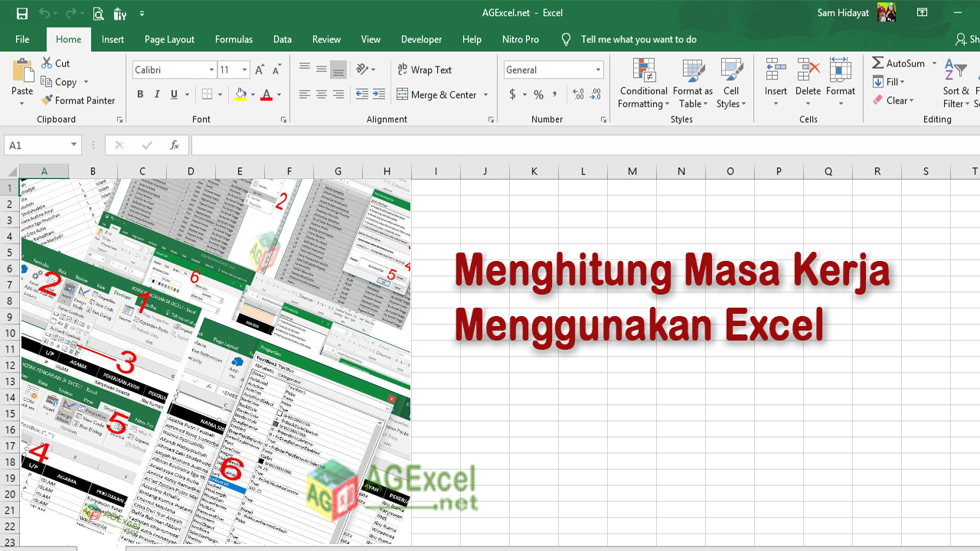Align text to top
The height and width of the screenshot is (551, 980).
[x=305, y=69]
